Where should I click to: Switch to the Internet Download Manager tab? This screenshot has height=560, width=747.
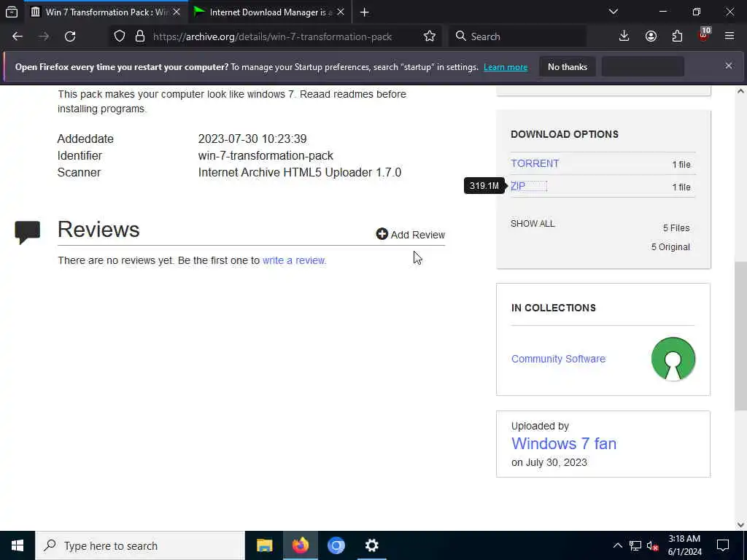click(x=271, y=12)
